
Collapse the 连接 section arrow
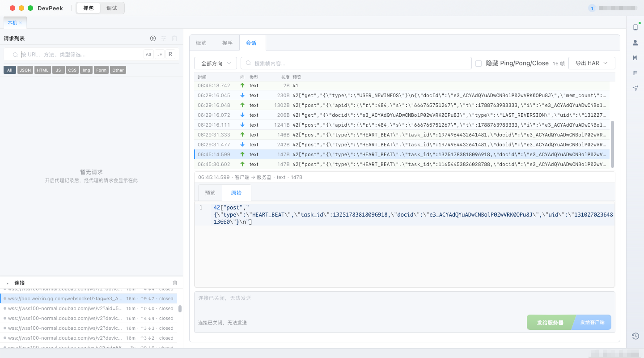coord(8,283)
